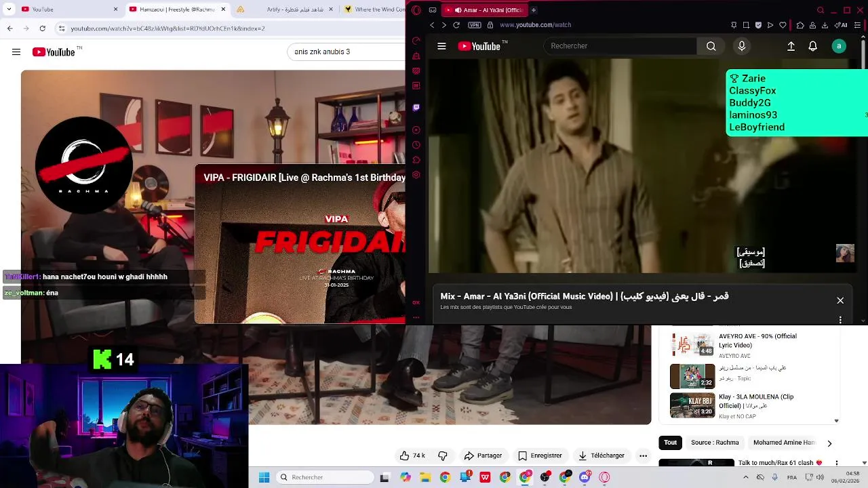Click the magnifier search button in YouTube Opera window

(711, 46)
